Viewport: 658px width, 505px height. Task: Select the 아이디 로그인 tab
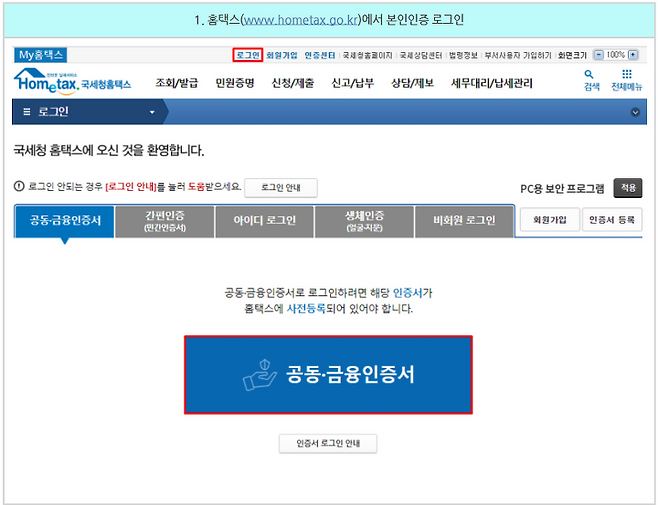pyautogui.click(x=264, y=221)
